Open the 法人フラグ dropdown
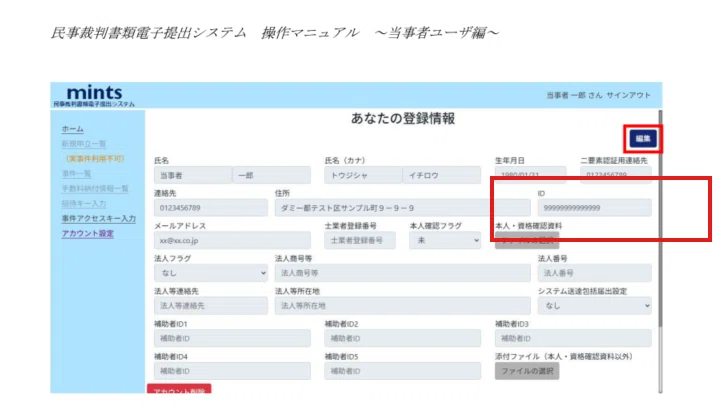Screen dimensions: 713x407 tap(211, 273)
